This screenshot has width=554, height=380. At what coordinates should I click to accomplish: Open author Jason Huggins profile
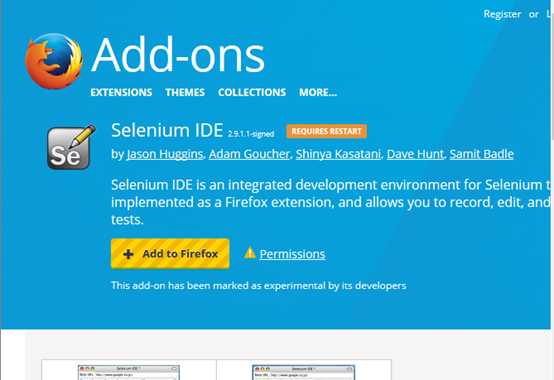point(165,154)
